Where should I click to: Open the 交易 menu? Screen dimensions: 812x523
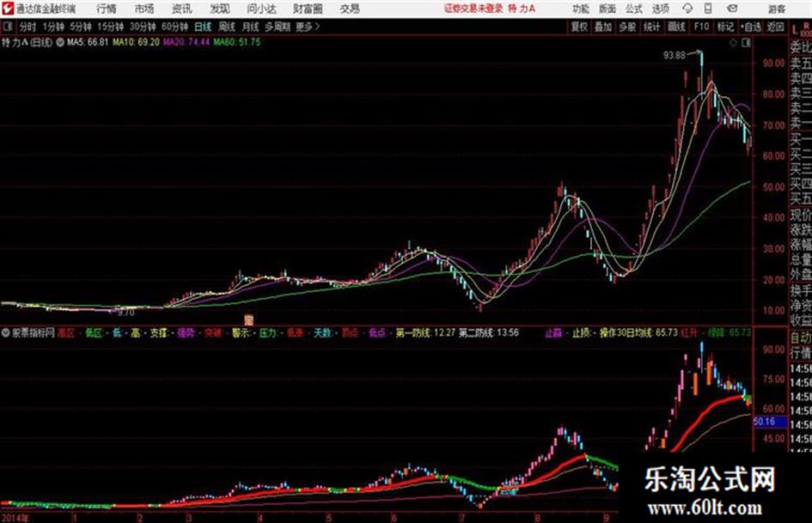350,9
